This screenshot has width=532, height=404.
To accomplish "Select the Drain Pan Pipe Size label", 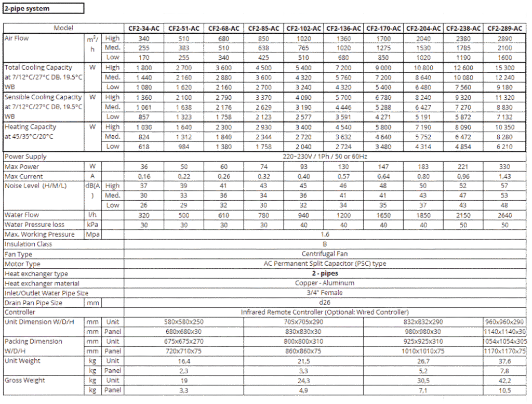I will pyautogui.click(x=33, y=303).
